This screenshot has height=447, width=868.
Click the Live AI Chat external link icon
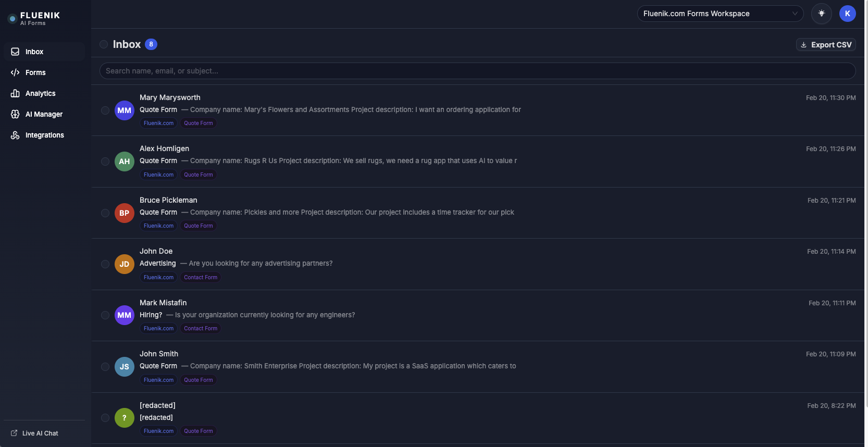click(14, 433)
